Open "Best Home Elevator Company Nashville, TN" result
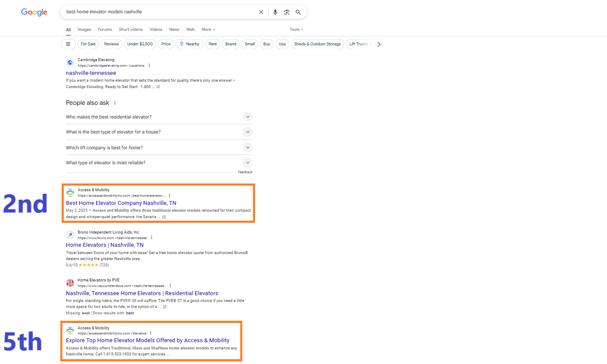 pyautogui.click(x=121, y=203)
